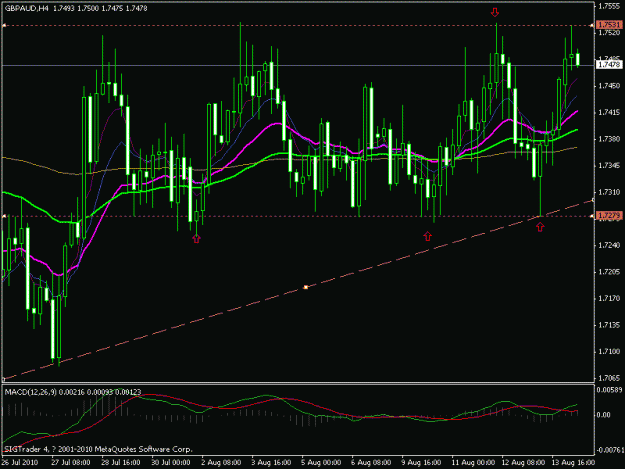Screen dimensions: 625x469
Task: Click the 13 Aug 16:00 time label
Action: tap(574, 462)
